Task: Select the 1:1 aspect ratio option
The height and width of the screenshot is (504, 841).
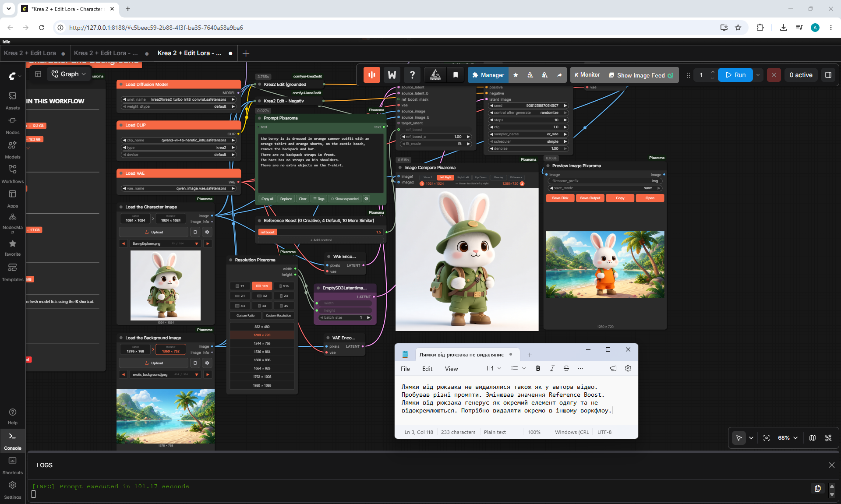Action: 240,286
